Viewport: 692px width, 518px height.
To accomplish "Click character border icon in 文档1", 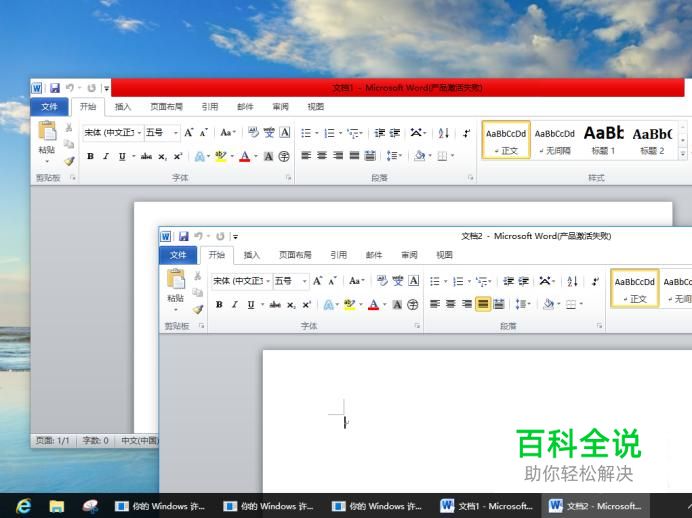I will pos(285,132).
